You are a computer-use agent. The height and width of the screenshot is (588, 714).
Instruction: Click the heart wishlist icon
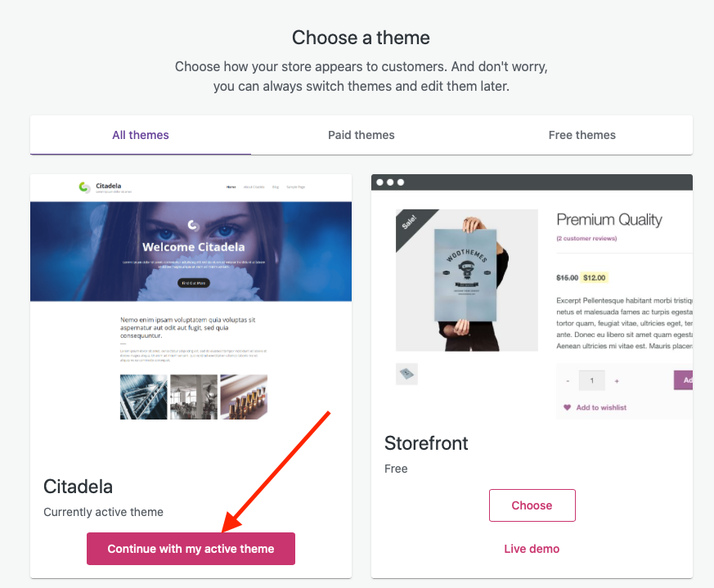click(568, 407)
